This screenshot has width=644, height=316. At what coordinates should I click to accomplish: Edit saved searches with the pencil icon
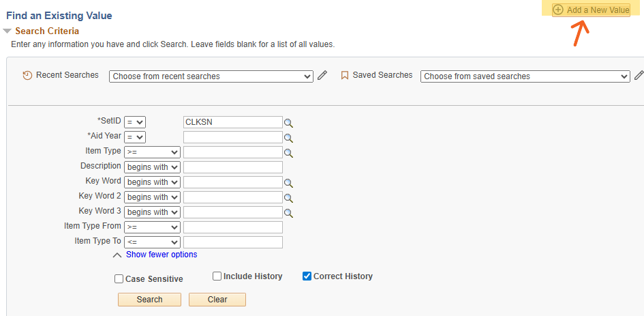pyautogui.click(x=639, y=76)
